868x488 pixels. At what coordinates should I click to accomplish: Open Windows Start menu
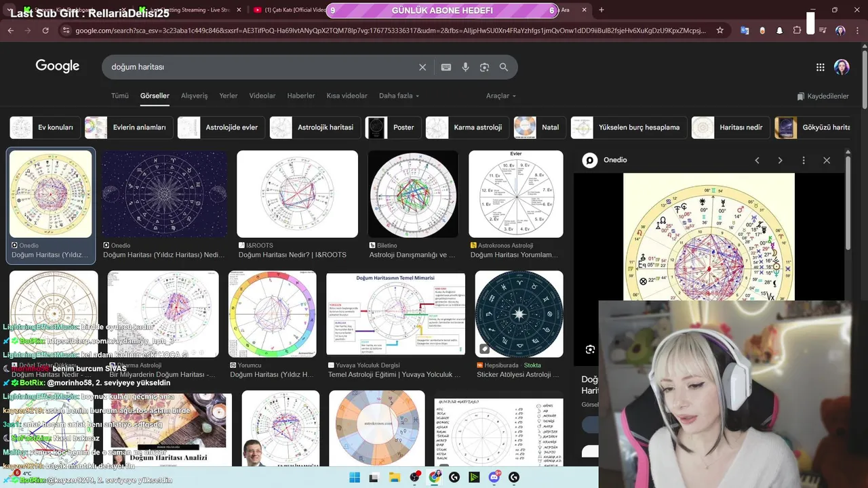[354, 478]
